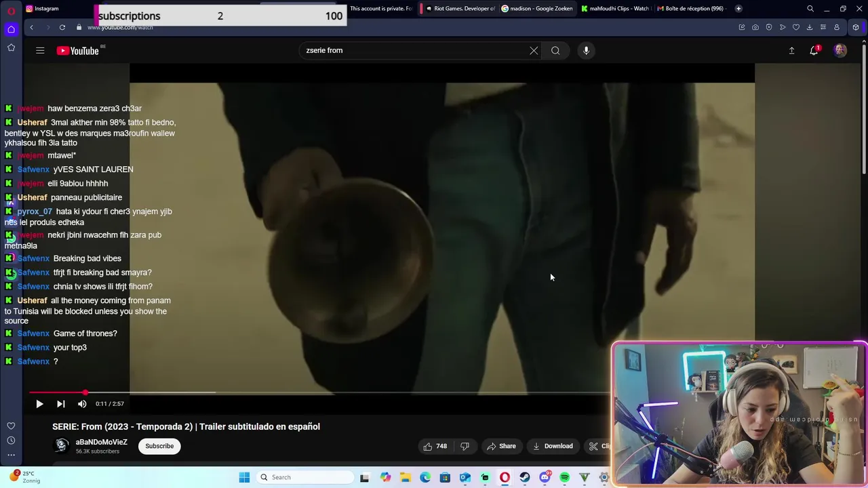Screen dimensions: 868x488
Task: Go to the YouTube home logo
Action: (77, 50)
